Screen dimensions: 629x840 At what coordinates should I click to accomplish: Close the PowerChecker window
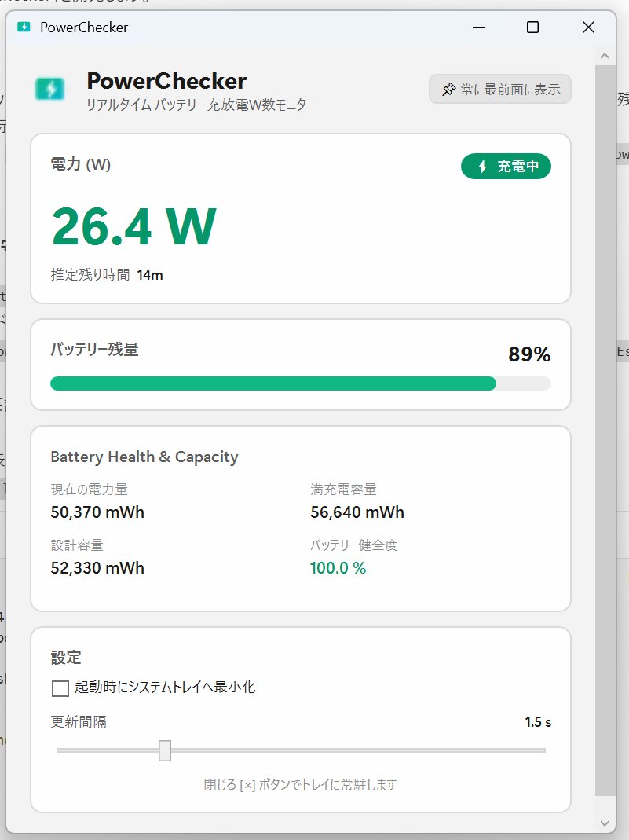(588, 28)
